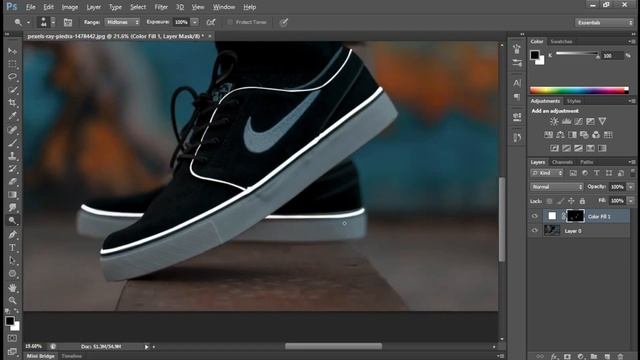This screenshot has height=360, width=640.
Task: Select the Path Selection tool
Action: [x=12, y=260]
